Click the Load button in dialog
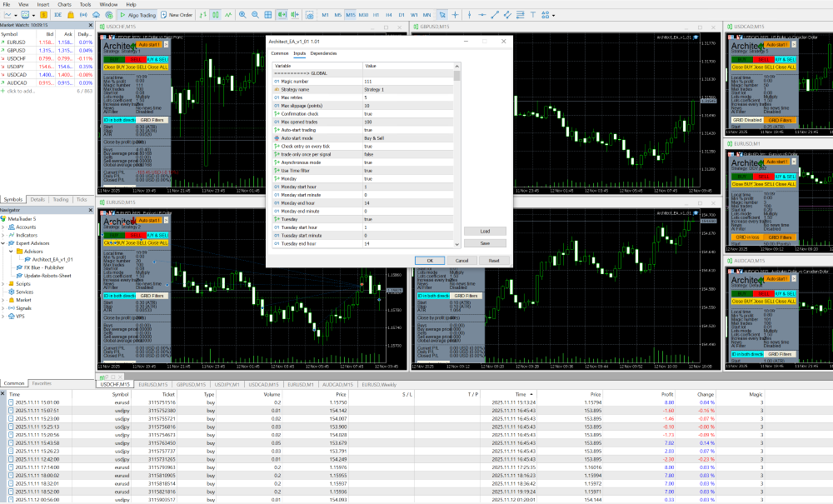The image size is (833, 504). pos(485,231)
